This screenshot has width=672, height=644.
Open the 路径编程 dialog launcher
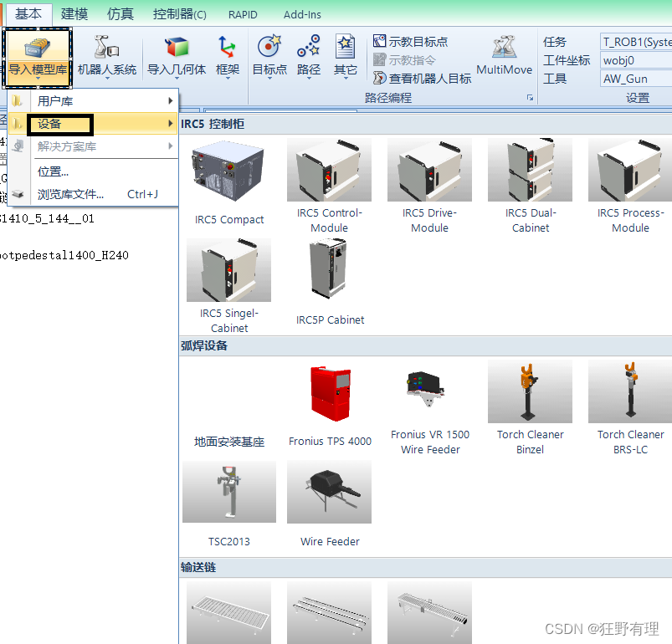coord(530,98)
